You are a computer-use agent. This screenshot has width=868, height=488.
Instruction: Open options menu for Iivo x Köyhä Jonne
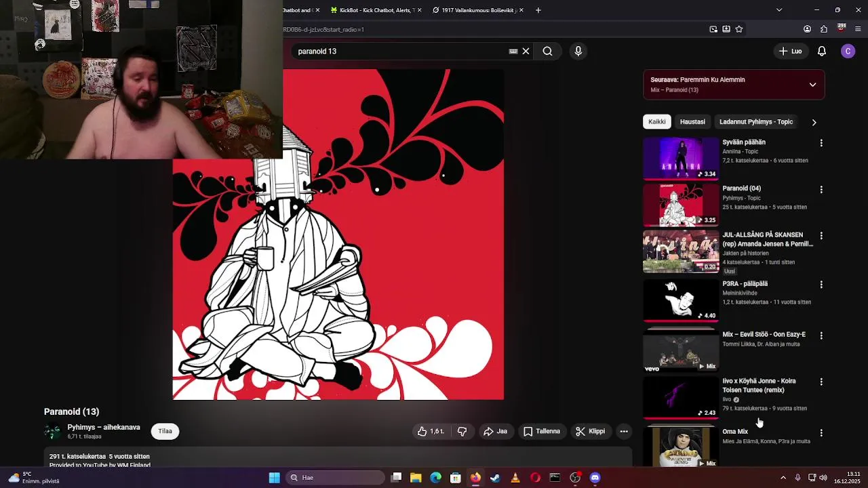[821, 382]
